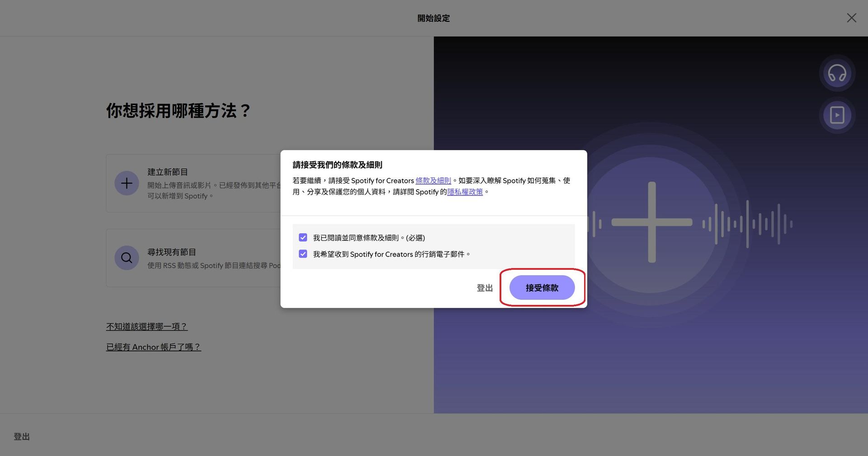Click the magnifier icon for 尋找現有節目
This screenshot has width=868, height=456.
(x=127, y=258)
